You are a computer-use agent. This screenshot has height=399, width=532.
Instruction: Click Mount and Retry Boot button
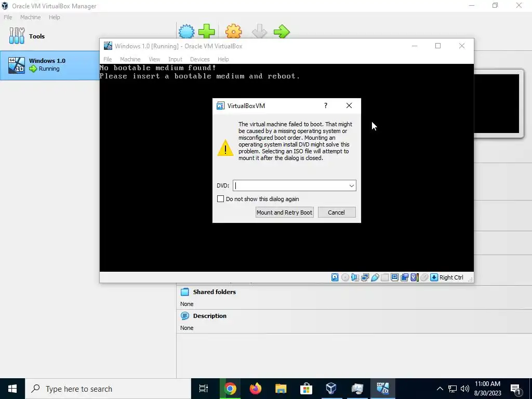284,212
